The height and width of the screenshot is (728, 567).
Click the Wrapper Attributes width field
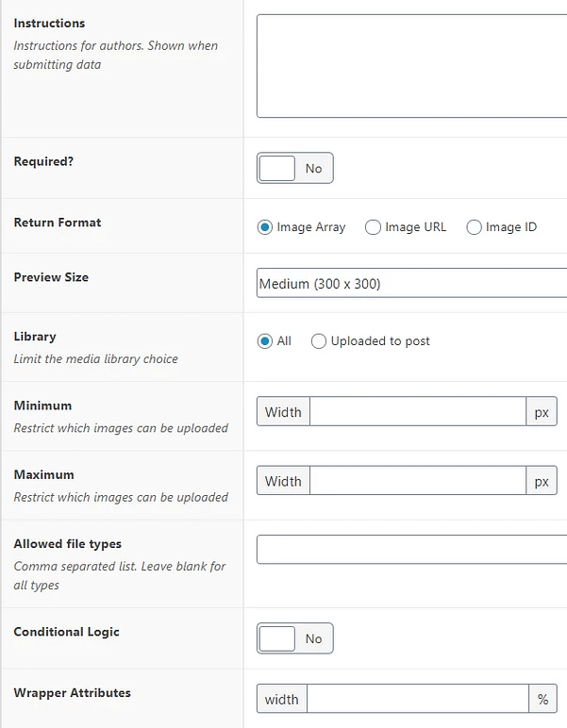[417, 699]
